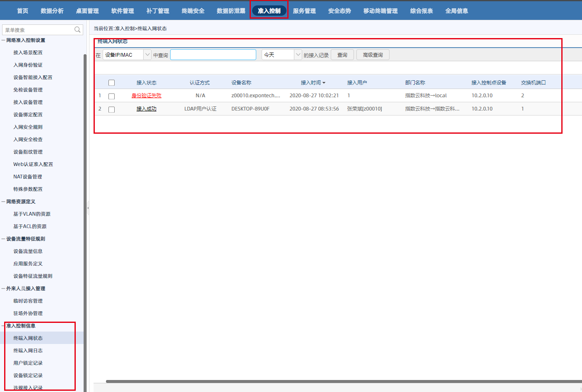Check the checkbox for row z00010.expontech
This screenshot has height=392, width=582.
point(111,96)
